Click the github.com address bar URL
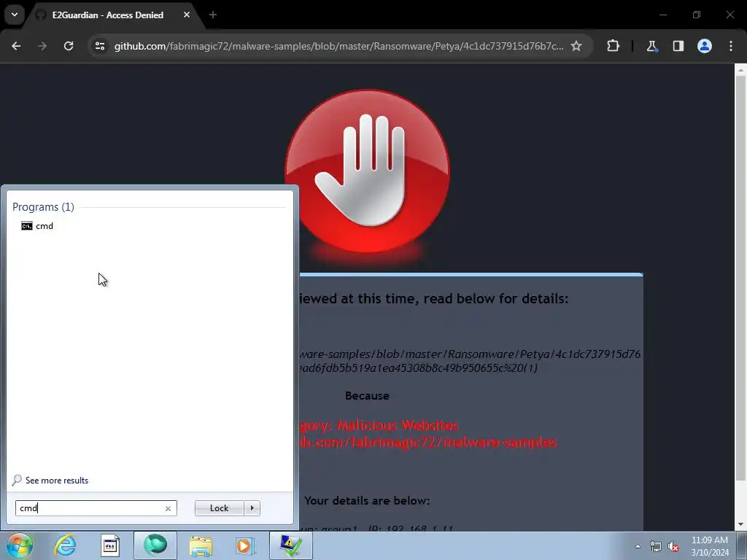The width and height of the screenshot is (747, 560). 338,46
